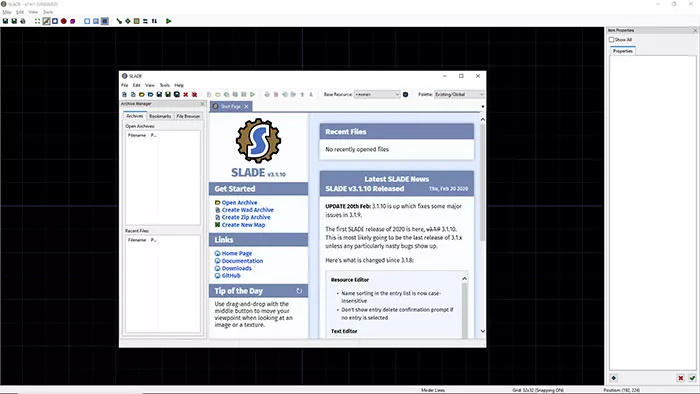The height and width of the screenshot is (394, 700).
Task: Open the View menu in SLADE dialog
Action: (150, 85)
